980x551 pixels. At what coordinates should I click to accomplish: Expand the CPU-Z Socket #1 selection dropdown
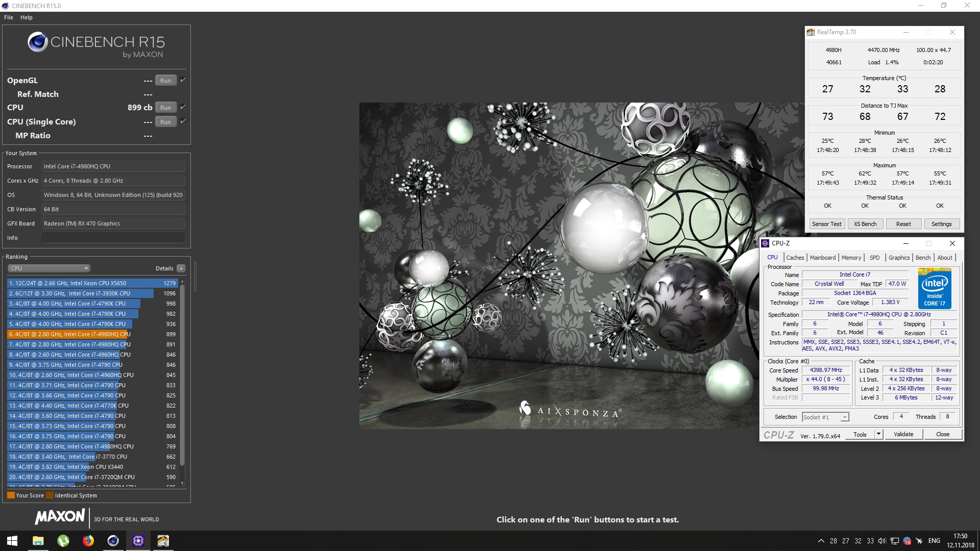click(845, 417)
